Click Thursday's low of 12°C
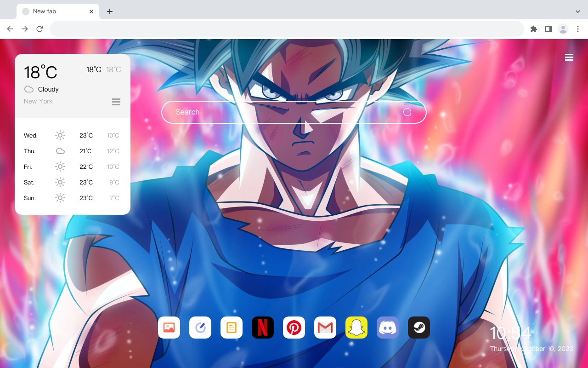 [113, 151]
